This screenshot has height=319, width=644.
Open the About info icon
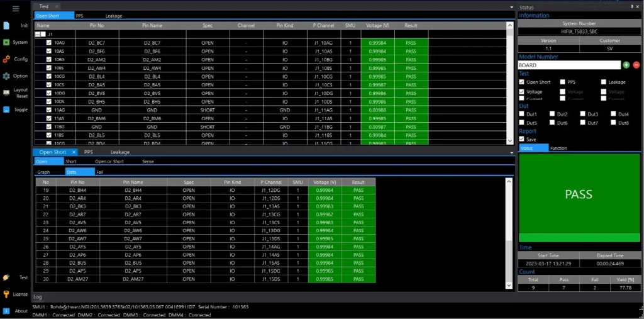(6, 311)
